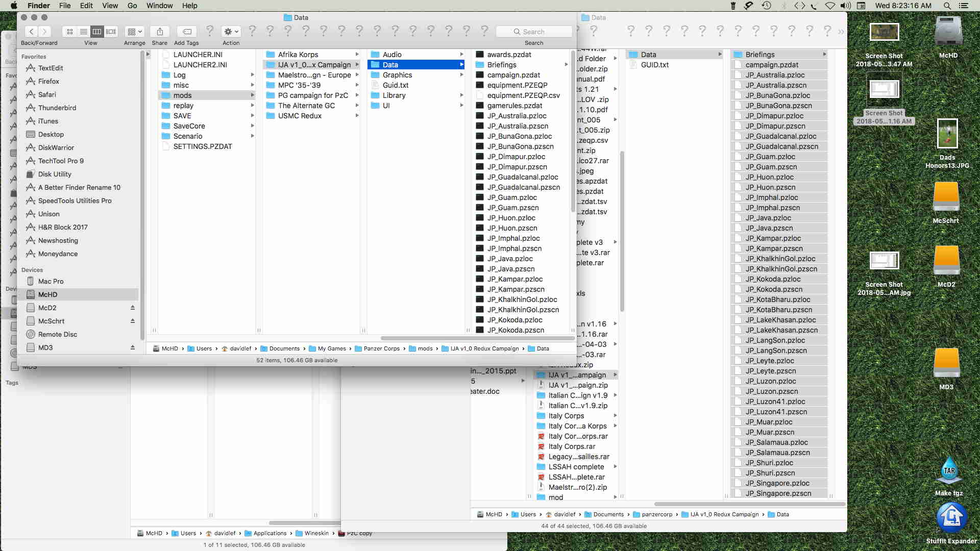The image size is (980, 551).
Task: Open the Action gear menu
Action: pyautogui.click(x=231, y=32)
